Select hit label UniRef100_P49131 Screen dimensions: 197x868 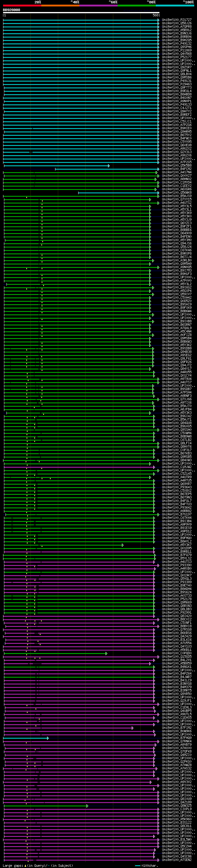[176, 81]
